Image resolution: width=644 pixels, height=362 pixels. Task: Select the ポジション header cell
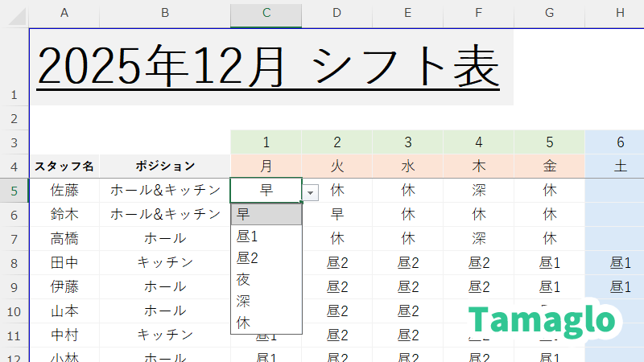pos(165,167)
